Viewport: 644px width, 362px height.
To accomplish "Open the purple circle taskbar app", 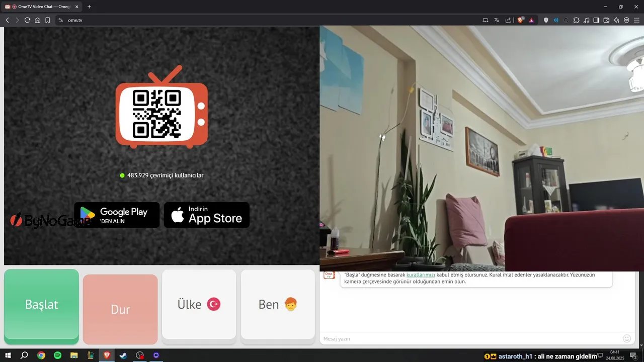I will point(156,355).
